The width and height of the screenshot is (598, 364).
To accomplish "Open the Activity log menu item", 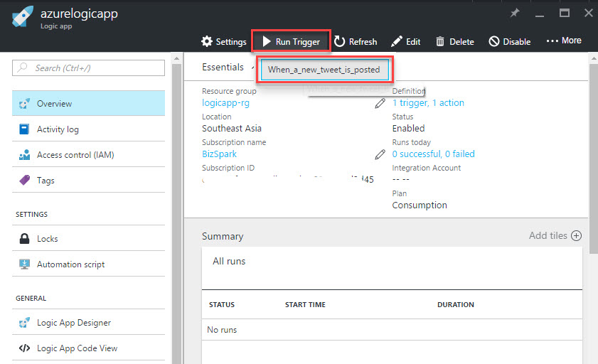I will [88, 129].
